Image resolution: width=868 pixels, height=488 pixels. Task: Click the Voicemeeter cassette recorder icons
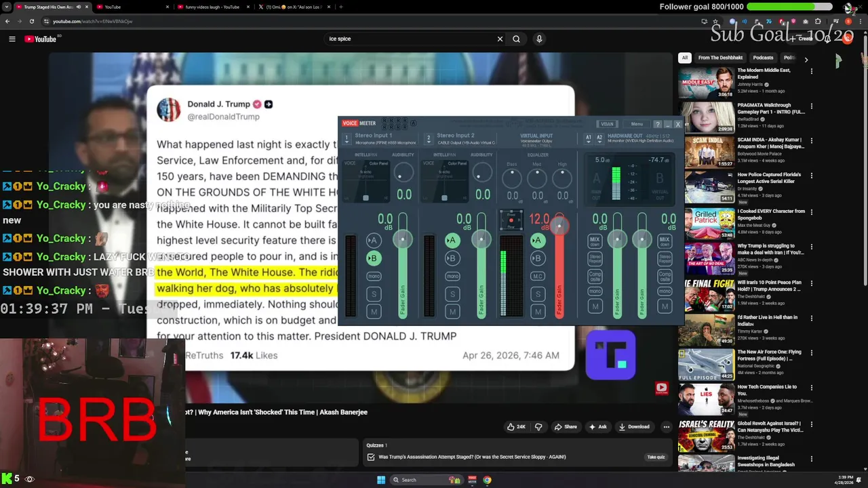393,123
